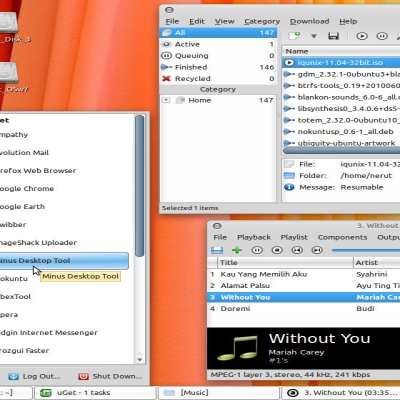Select the Active status filter

pyautogui.click(x=218, y=44)
